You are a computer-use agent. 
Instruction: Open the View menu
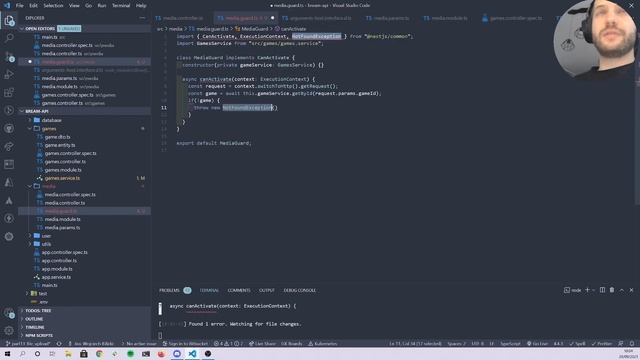[x=74, y=6]
